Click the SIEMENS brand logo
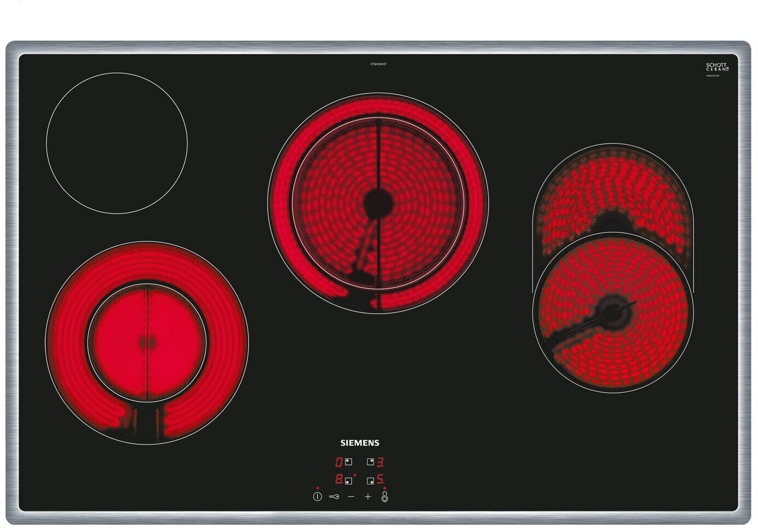Viewport: 758px width, 532px height. pos(360,443)
